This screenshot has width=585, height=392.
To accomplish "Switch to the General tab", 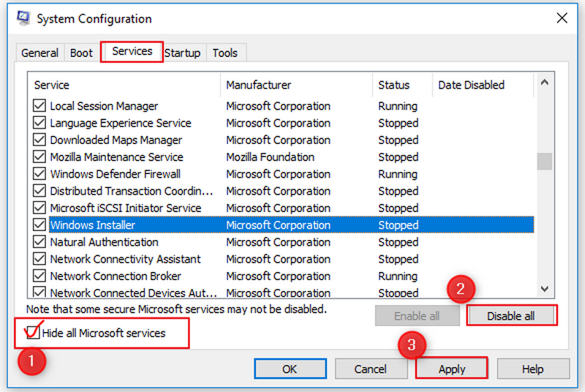I will [x=39, y=53].
